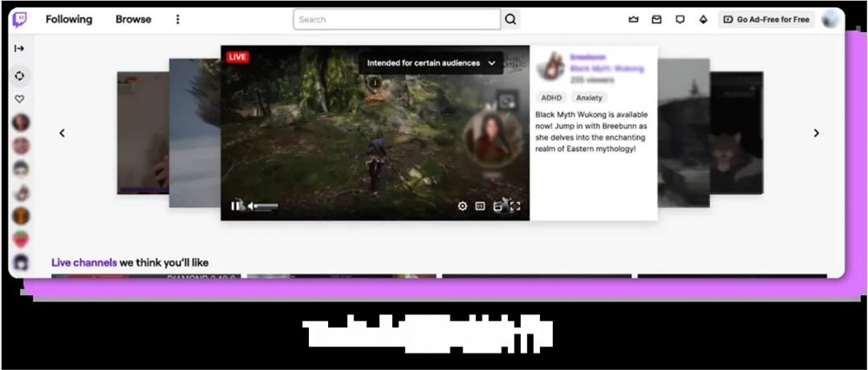
Task: Open the orange avatar channel in sidebar
Action: click(x=21, y=215)
